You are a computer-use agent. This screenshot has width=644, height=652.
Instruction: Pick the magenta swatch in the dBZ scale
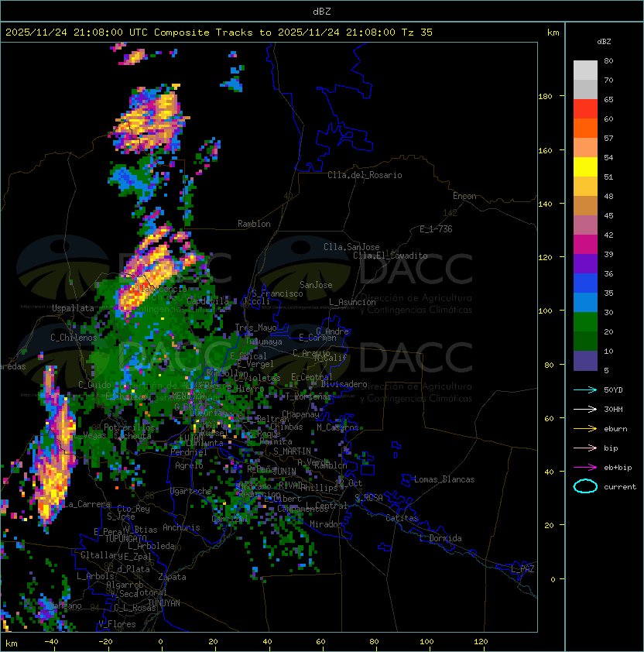(585, 245)
